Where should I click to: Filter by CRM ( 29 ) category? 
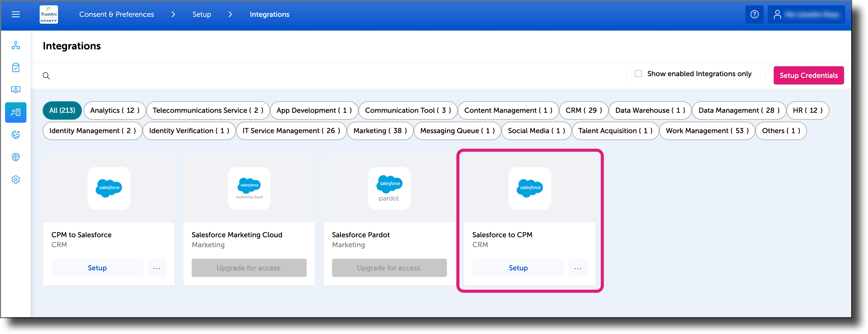pos(583,111)
